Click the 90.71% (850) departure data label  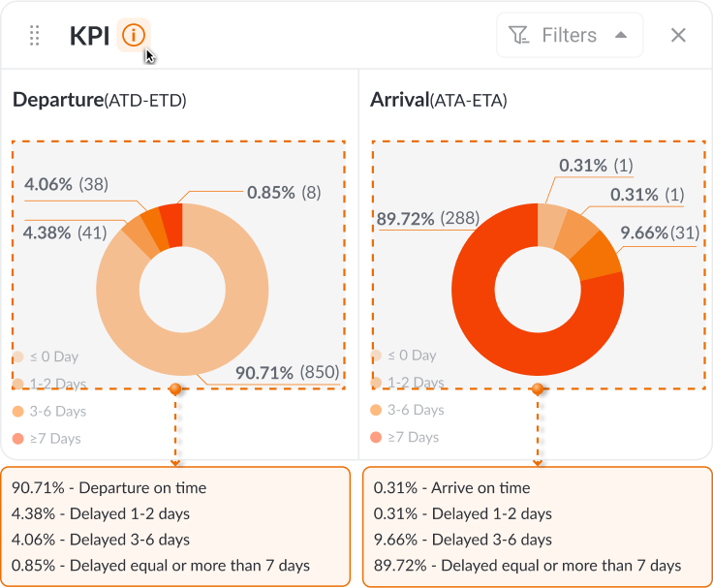(286, 372)
